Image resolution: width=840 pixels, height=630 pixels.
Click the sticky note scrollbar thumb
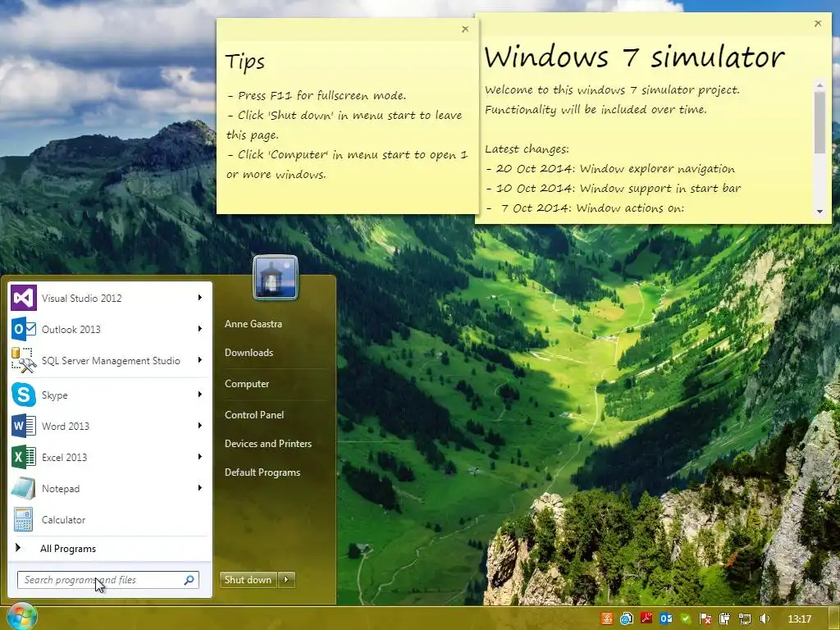(819, 122)
